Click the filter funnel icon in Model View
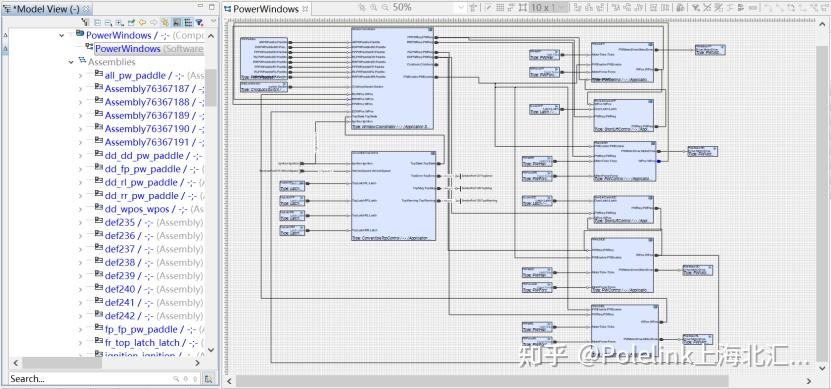 tap(199, 22)
